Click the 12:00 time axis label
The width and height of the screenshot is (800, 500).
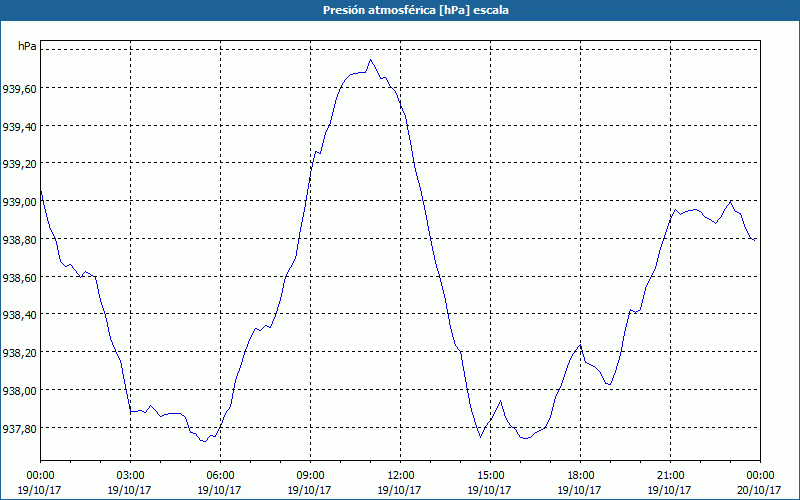point(401,476)
